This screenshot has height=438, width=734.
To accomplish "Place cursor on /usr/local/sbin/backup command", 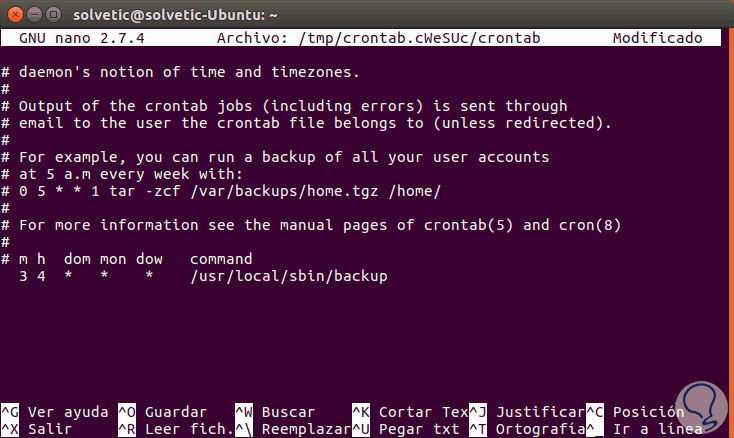I will [288, 275].
